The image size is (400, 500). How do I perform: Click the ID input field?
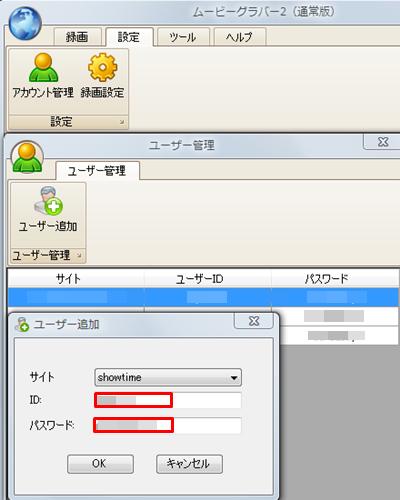click(168, 400)
